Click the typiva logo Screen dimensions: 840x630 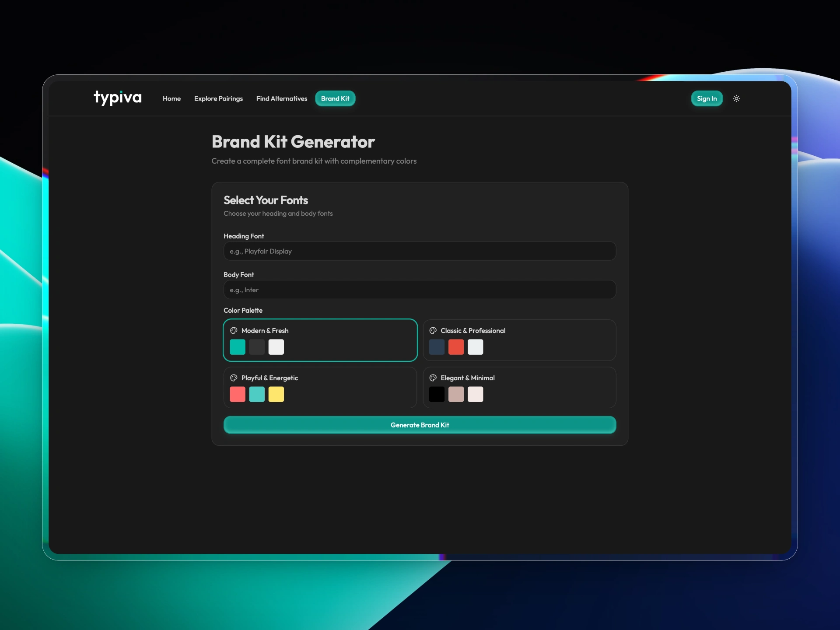[x=117, y=98]
